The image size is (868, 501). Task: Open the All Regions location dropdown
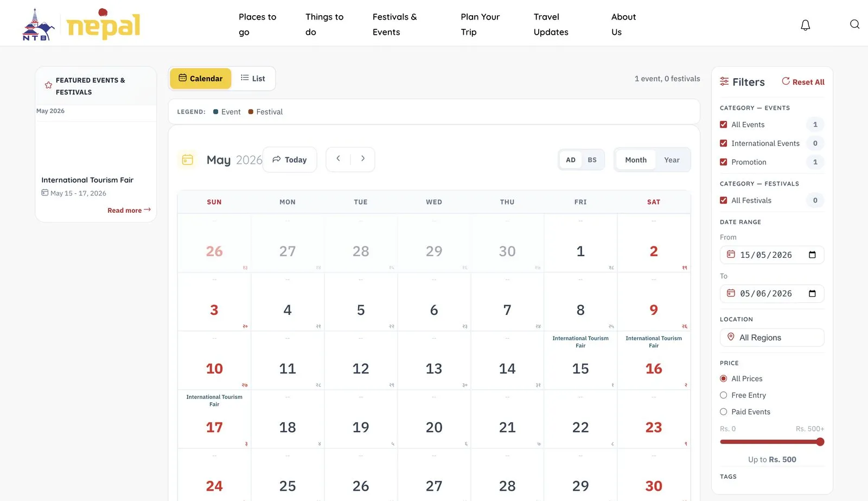tap(772, 338)
